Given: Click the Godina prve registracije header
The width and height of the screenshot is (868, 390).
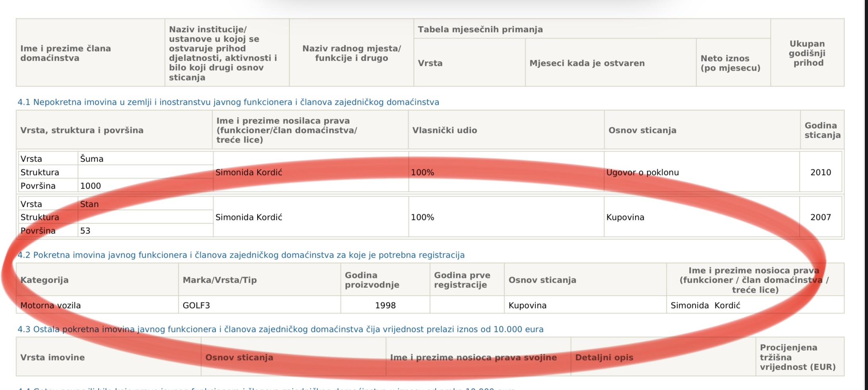Looking at the screenshot, I should (462, 280).
